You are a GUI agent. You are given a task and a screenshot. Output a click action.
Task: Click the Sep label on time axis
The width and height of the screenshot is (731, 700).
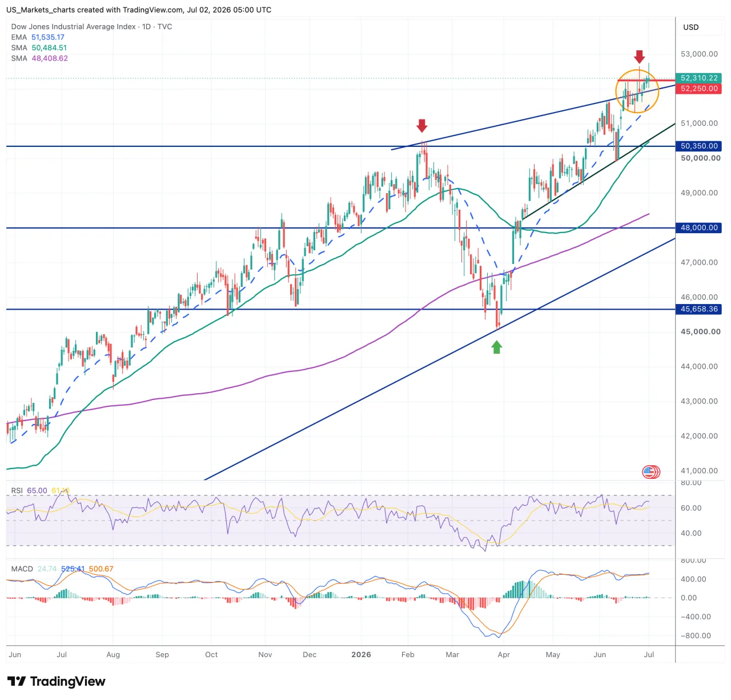point(162,655)
